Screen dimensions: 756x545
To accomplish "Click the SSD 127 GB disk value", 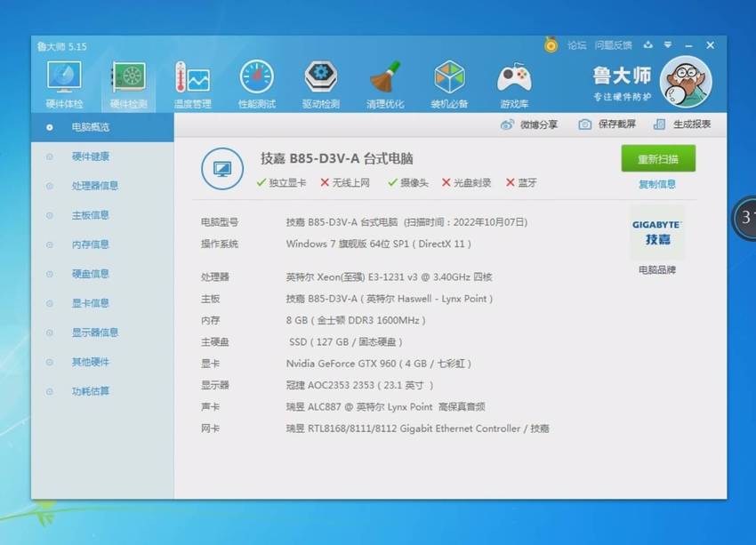I will 346,342.
